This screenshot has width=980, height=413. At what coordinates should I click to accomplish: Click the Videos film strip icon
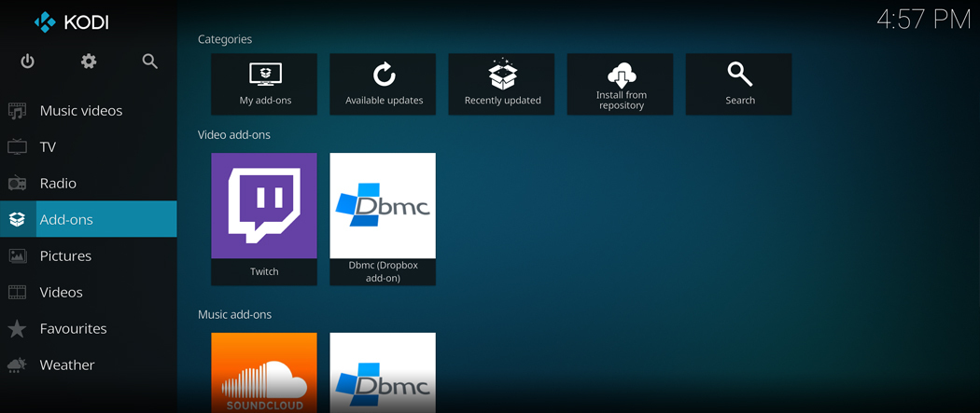coord(17,292)
